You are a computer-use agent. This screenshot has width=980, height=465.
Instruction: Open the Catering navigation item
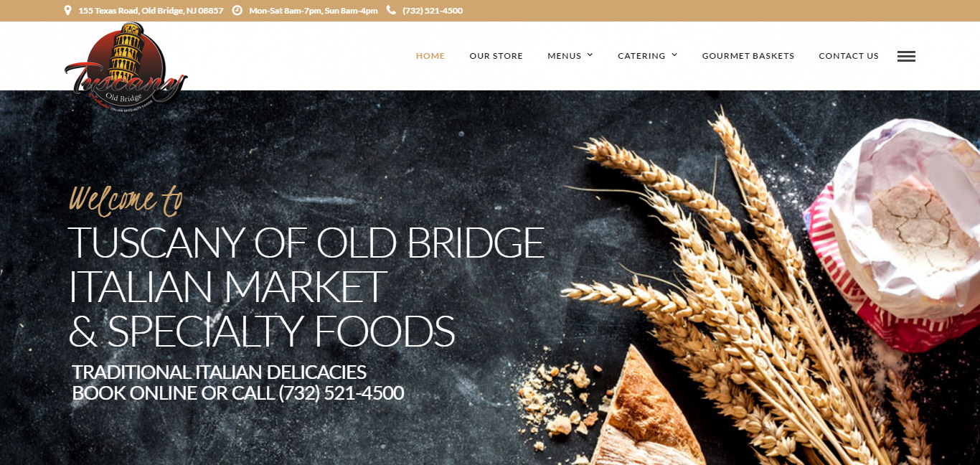tap(641, 56)
